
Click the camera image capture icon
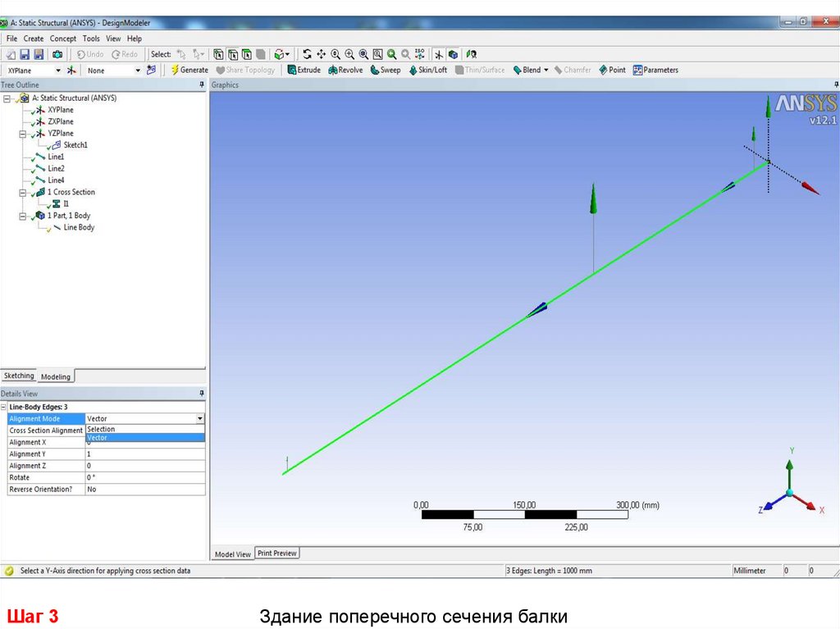point(57,54)
